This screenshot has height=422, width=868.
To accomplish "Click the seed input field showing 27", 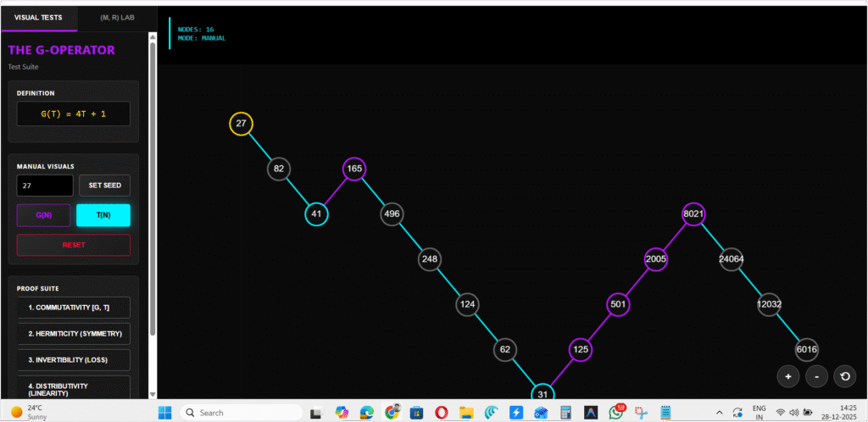I will (45, 186).
